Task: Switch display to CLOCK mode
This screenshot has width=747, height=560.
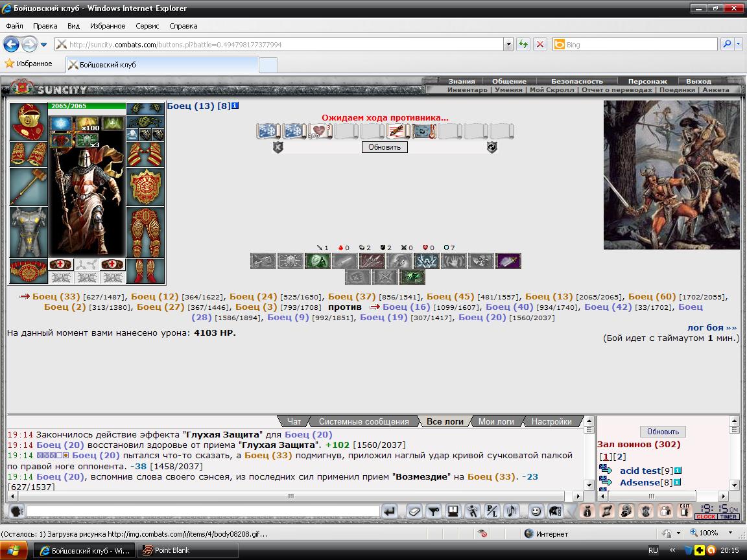Action: [x=705, y=517]
